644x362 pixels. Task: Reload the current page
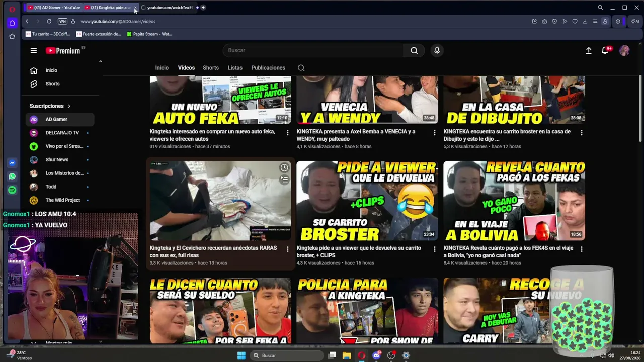click(49, 21)
